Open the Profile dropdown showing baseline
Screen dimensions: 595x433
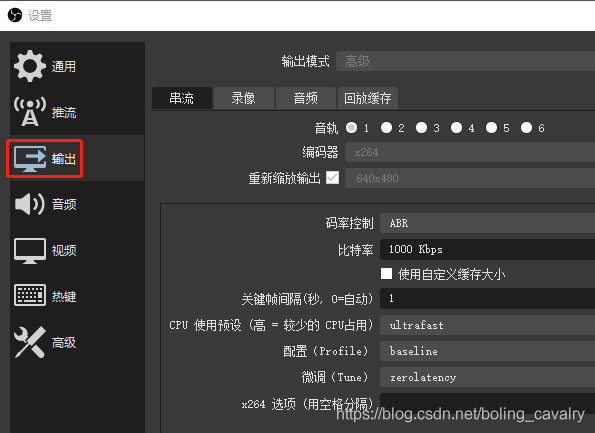[x=487, y=351]
